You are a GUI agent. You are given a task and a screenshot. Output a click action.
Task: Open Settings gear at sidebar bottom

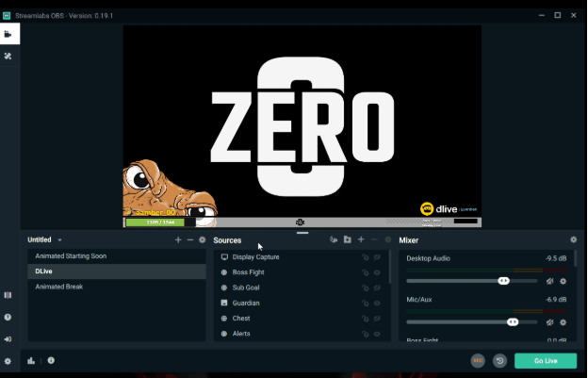[x=8, y=361]
